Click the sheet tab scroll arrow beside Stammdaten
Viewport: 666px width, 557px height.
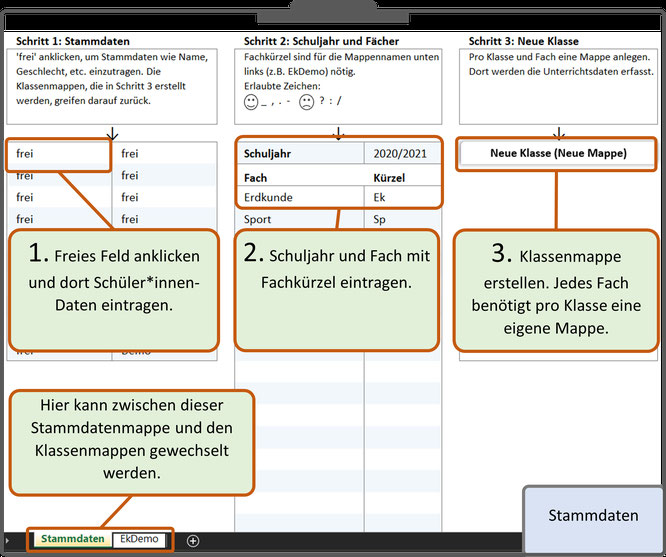pos(7,540)
